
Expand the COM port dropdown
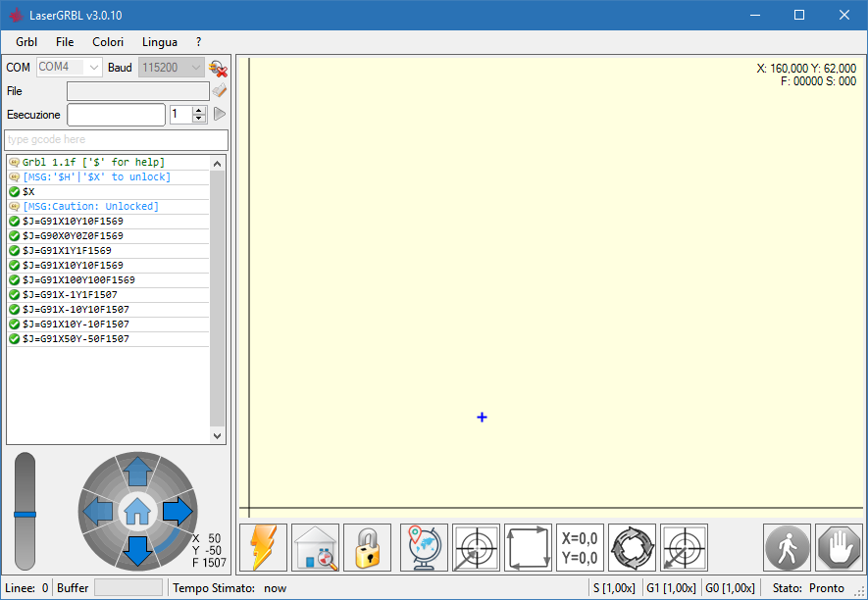pyautogui.click(x=94, y=68)
